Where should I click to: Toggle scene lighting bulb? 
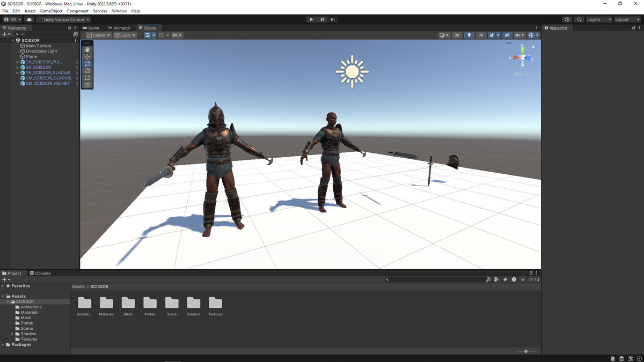(469, 35)
